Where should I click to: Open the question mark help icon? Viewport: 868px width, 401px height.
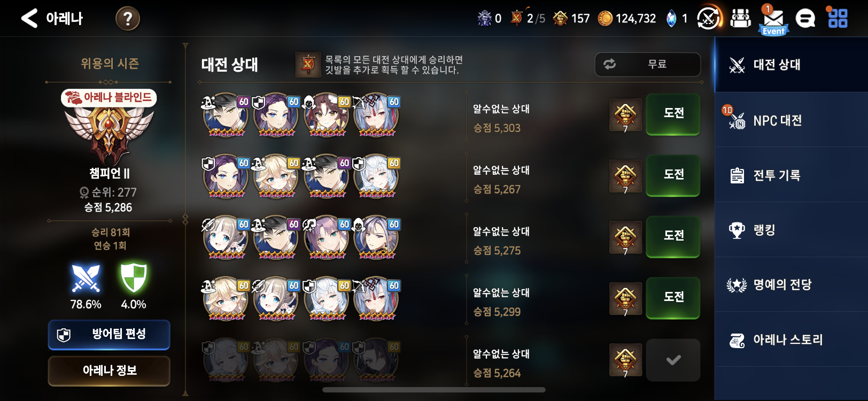128,19
